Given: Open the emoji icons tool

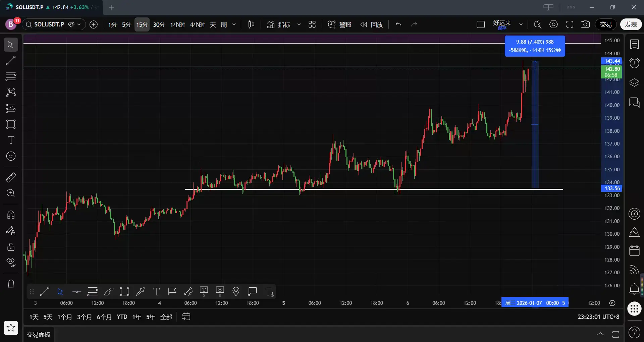Looking at the screenshot, I should pyautogui.click(x=11, y=156).
